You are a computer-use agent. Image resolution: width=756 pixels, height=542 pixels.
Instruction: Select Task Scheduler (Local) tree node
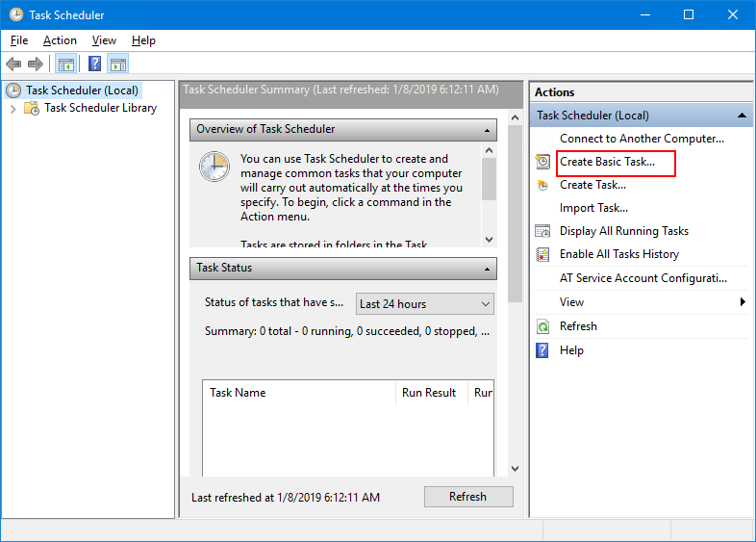tap(82, 90)
